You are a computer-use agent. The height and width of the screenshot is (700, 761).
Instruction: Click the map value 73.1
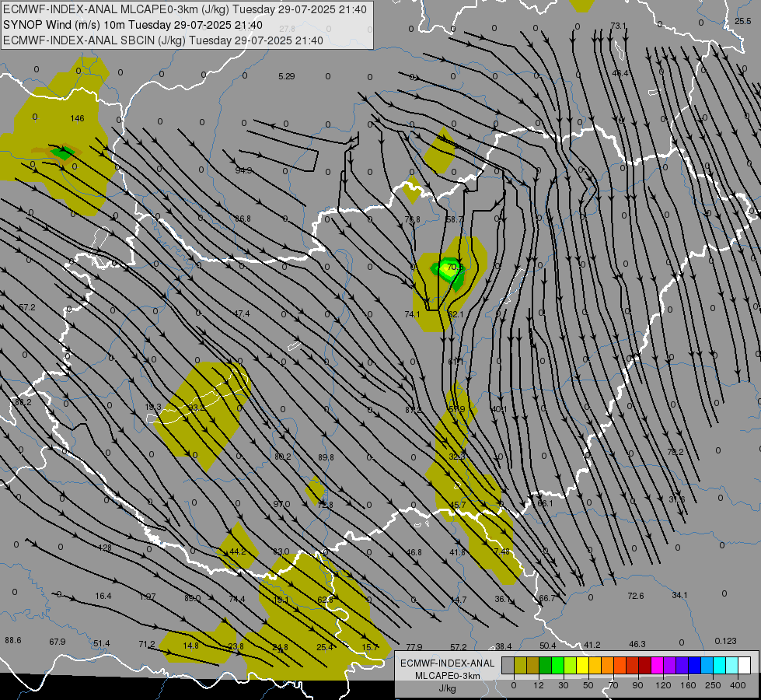618,26
